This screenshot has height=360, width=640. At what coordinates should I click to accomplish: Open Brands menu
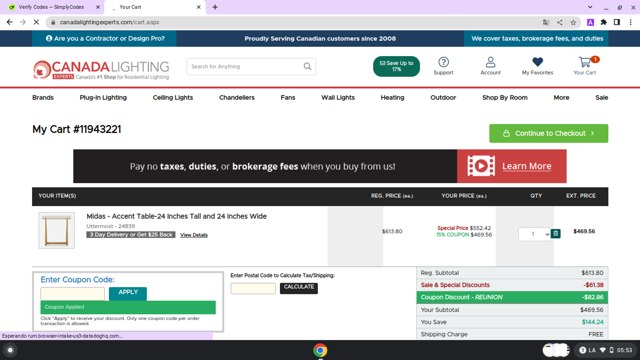pos(43,98)
